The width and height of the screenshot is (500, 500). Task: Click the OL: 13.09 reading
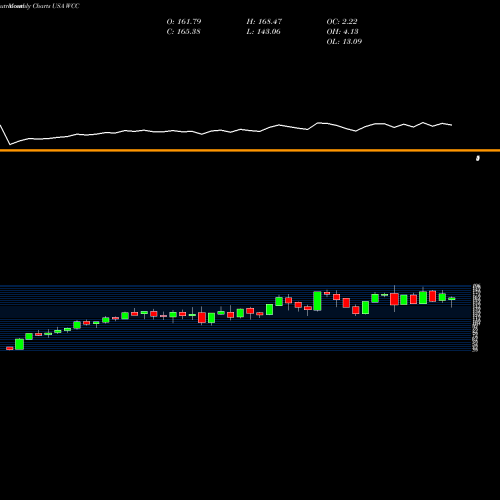coord(344,42)
